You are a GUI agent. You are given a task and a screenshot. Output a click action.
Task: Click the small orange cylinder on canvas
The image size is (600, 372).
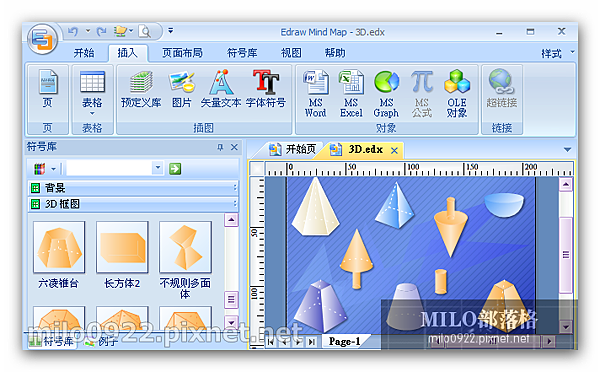[x=441, y=282]
